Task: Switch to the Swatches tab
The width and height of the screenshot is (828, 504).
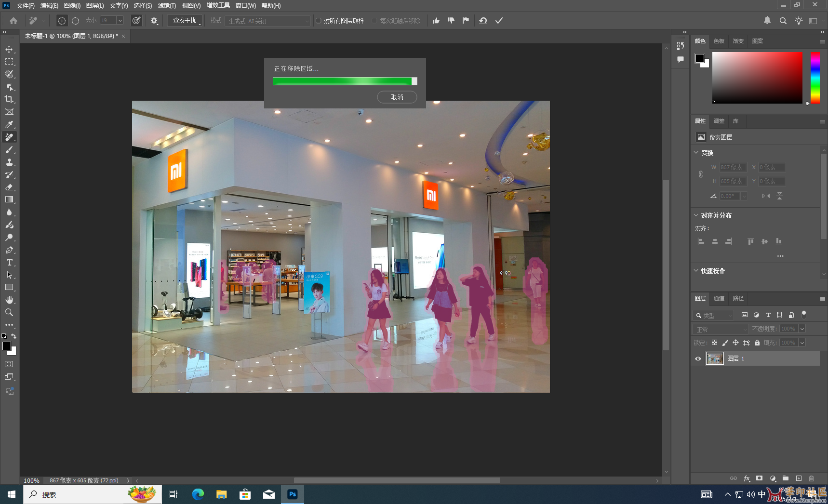Action: click(719, 41)
